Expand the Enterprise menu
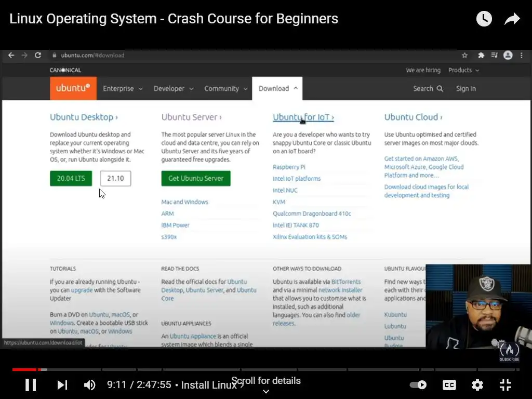The image size is (532, 399). pyautogui.click(x=123, y=88)
